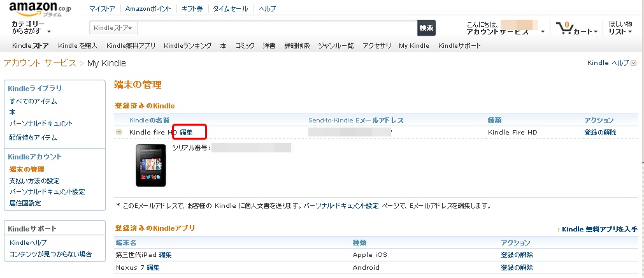Select 本 in the navigation bar
Image resolution: width=644 pixels, height=278 pixels.
223,46
